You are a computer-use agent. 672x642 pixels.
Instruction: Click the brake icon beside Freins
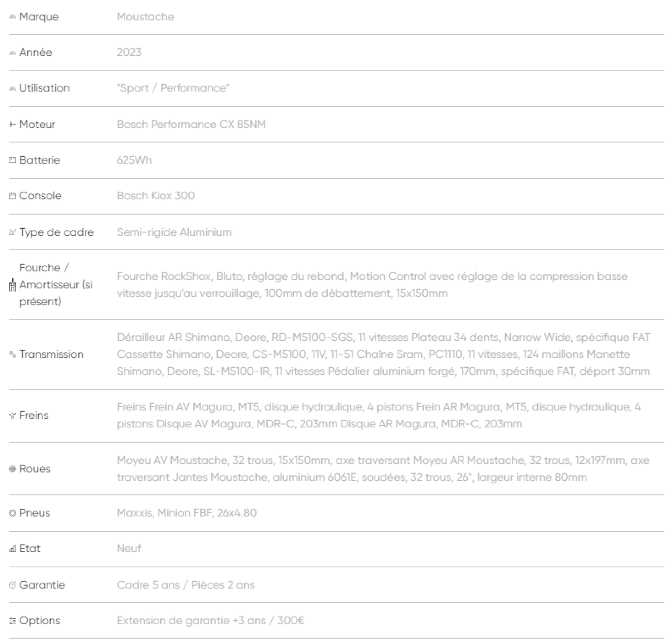(13, 416)
